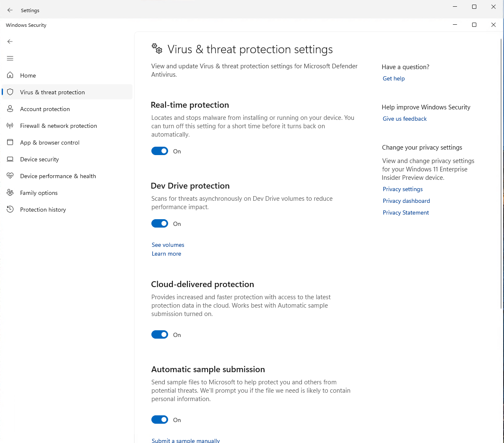Viewport: 504px width, 443px height.
Task: Switch off Cloud-delivered protection
Action: (x=160, y=335)
